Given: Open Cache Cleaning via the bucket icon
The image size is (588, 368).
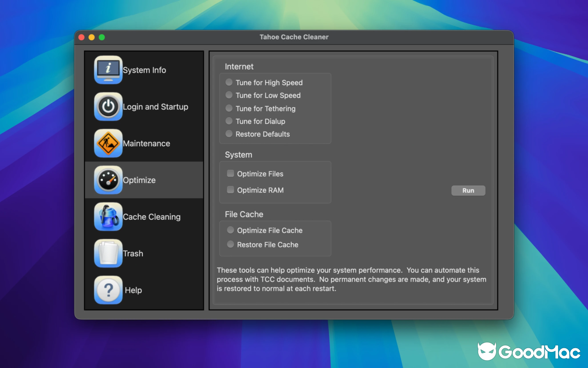Looking at the screenshot, I should pyautogui.click(x=108, y=217).
